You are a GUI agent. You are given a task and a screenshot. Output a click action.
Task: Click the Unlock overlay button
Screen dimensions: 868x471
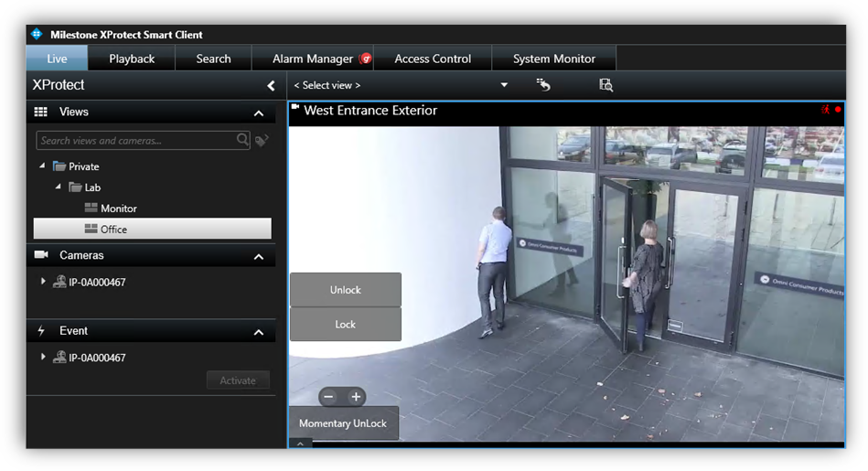tap(346, 290)
